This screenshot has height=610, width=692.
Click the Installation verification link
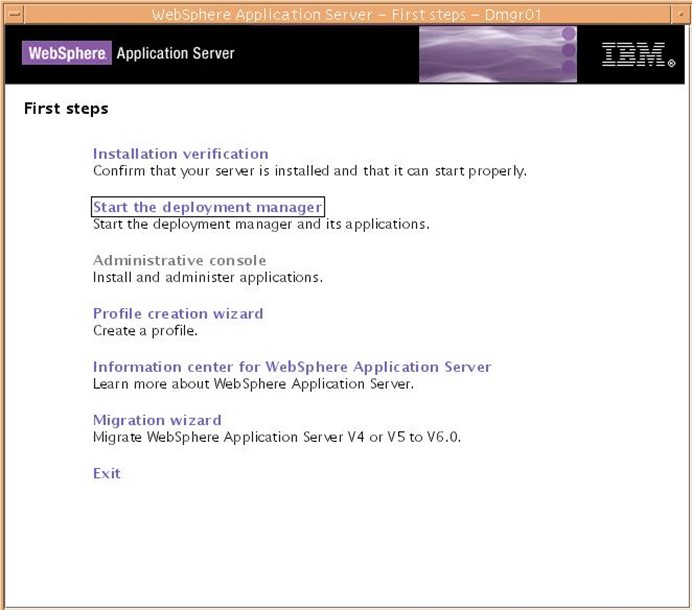click(x=180, y=154)
